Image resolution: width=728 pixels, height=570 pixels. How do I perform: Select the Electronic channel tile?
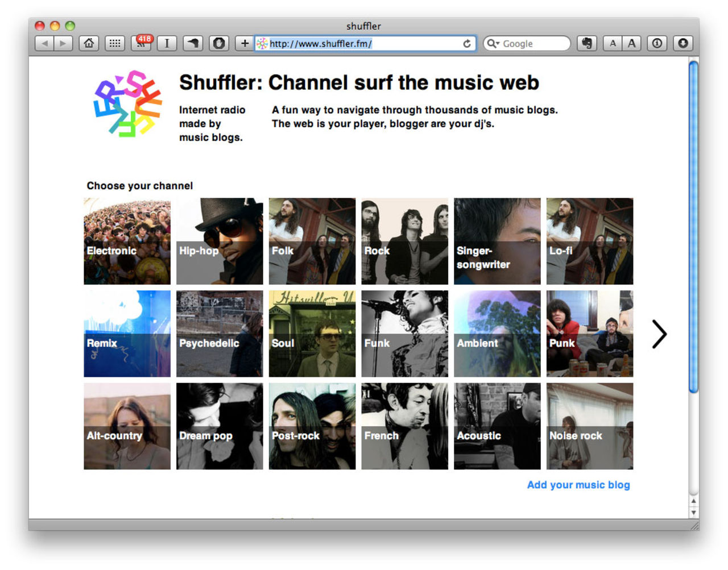(x=127, y=241)
